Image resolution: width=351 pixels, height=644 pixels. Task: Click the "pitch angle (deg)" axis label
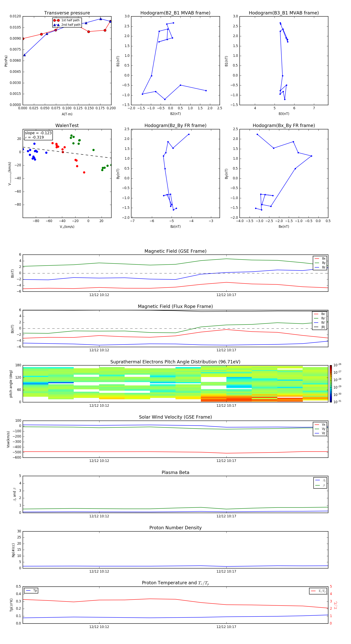[x=11, y=384]
